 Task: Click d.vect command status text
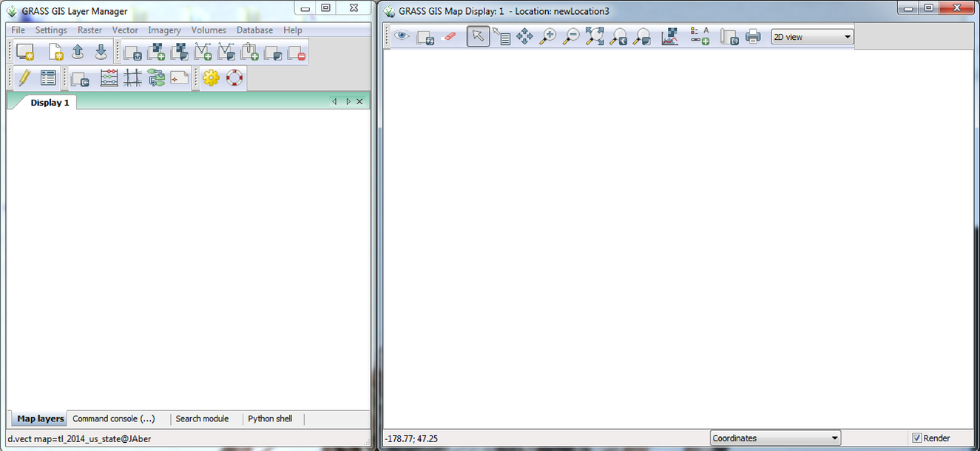point(80,438)
